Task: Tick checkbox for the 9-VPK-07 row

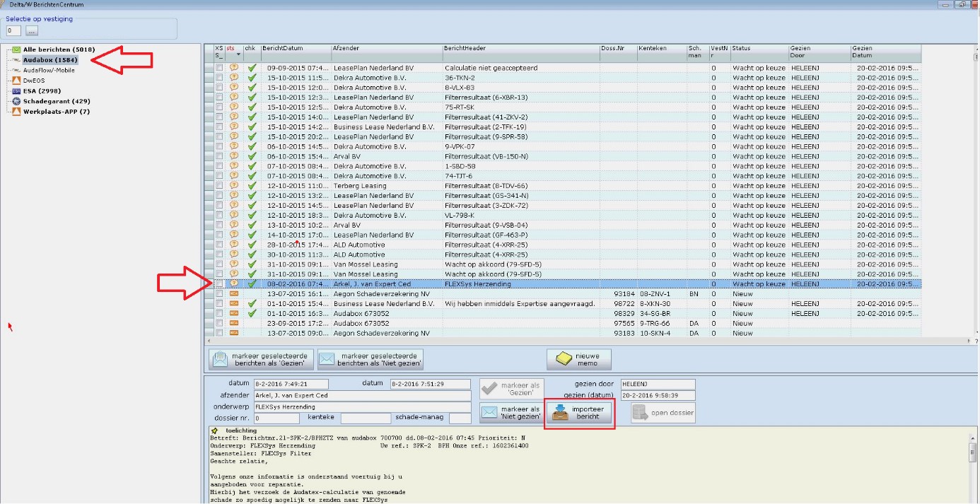Action: [219, 146]
